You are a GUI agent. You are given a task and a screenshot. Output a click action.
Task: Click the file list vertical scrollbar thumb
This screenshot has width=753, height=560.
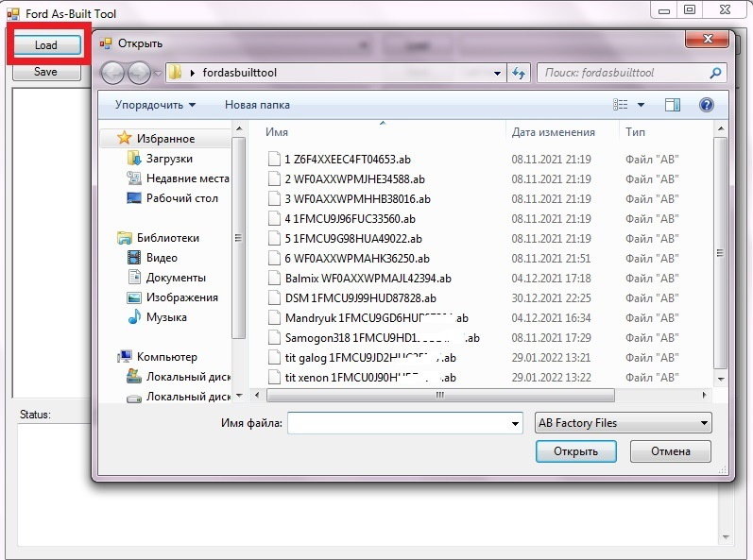[720, 253]
